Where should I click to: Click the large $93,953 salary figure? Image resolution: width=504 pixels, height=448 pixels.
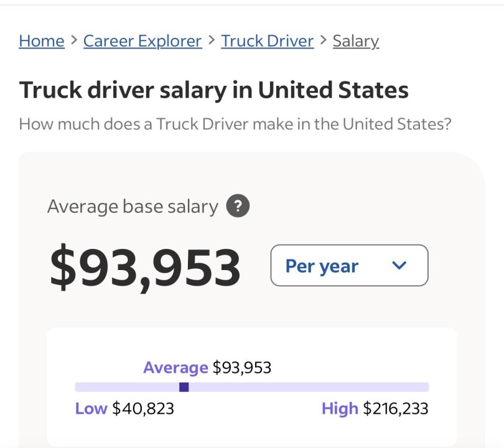coord(145,269)
